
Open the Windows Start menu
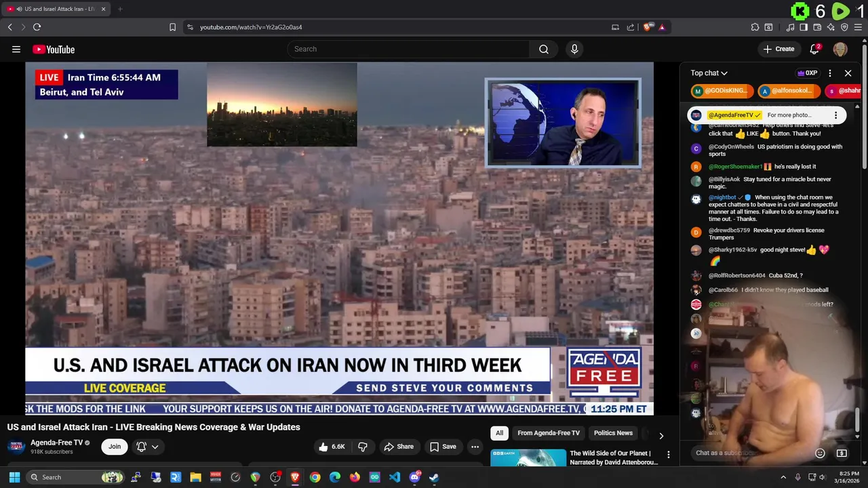pos(14,477)
